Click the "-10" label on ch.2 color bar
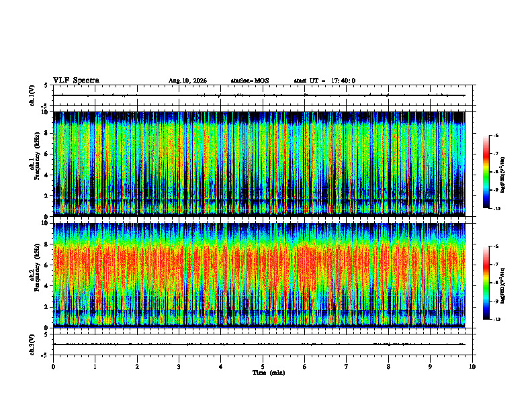Viewport: 532px width, 411px height. point(497,320)
